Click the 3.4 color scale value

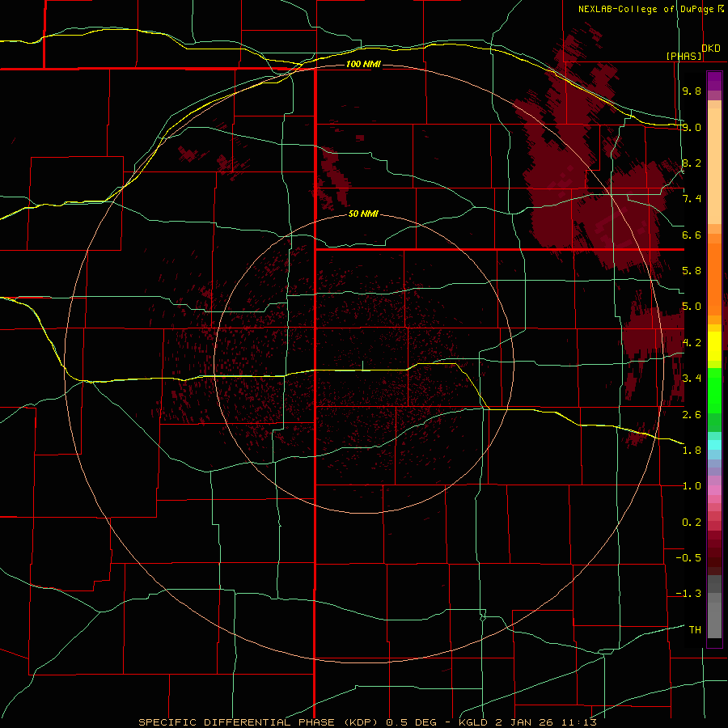tap(692, 379)
